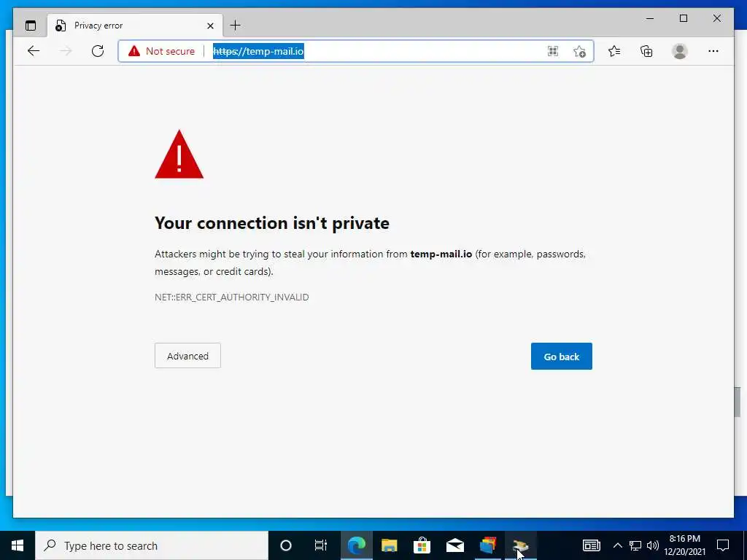The width and height of the screenshot is (747, 560).
Task: Open Microsoft Store from taskbar
Action: point(422,545)
